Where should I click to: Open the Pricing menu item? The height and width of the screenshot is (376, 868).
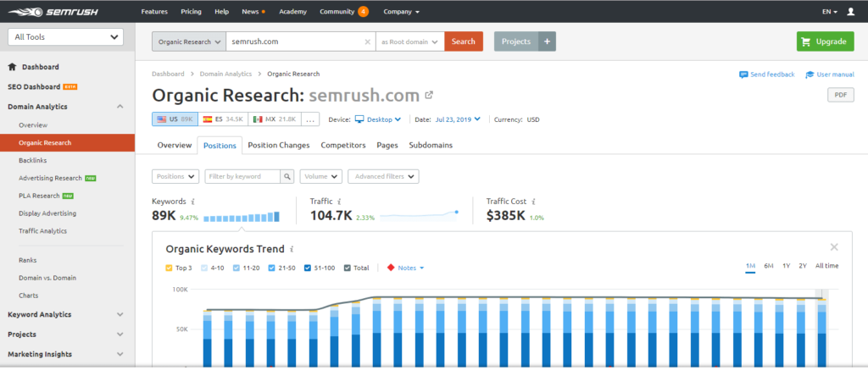click(191, 12)
